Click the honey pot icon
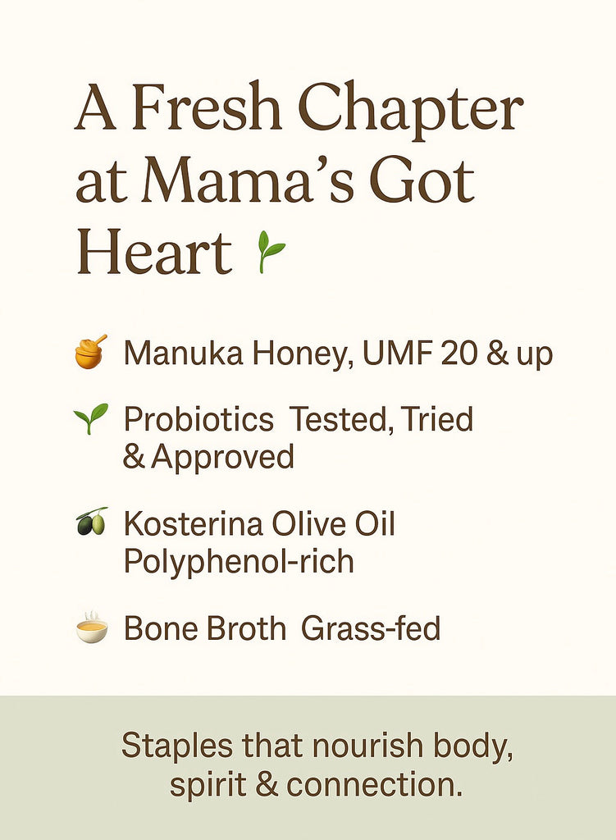 click(x=90, y=352)
